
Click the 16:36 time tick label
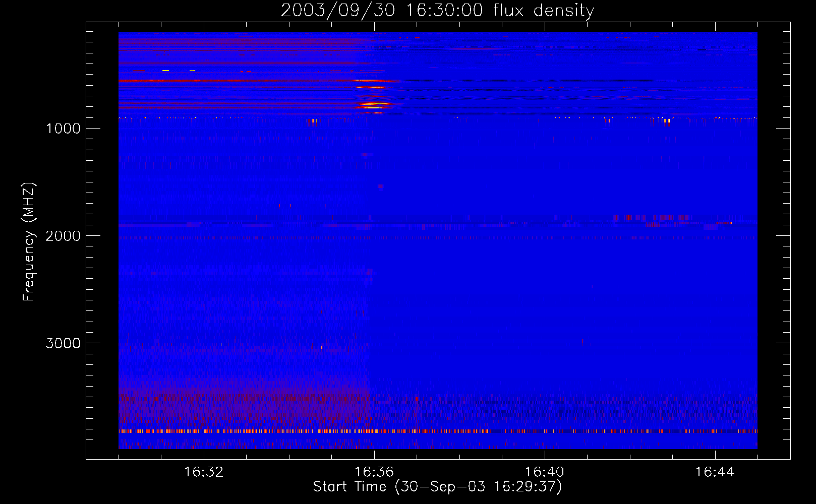tap(374, 472)
